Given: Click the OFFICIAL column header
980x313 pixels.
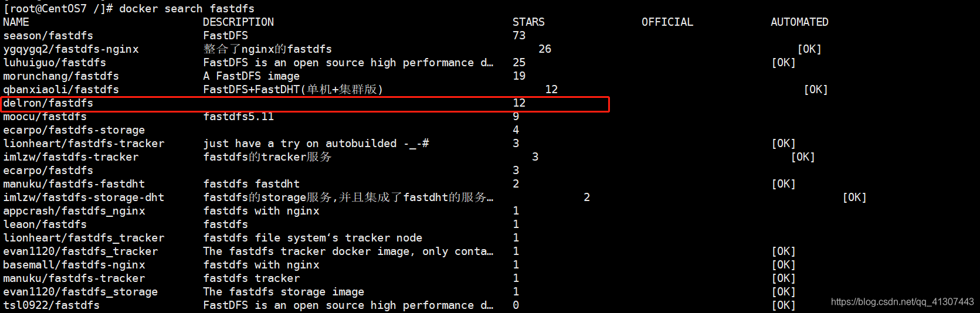Looking at the screenshot, I should [x=667, y=22].
